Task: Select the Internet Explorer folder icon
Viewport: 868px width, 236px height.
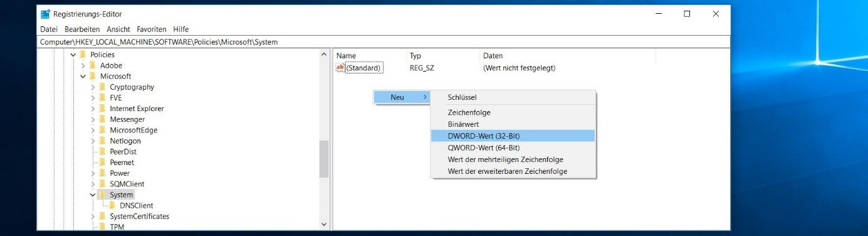Action: [x=102, y=109]
